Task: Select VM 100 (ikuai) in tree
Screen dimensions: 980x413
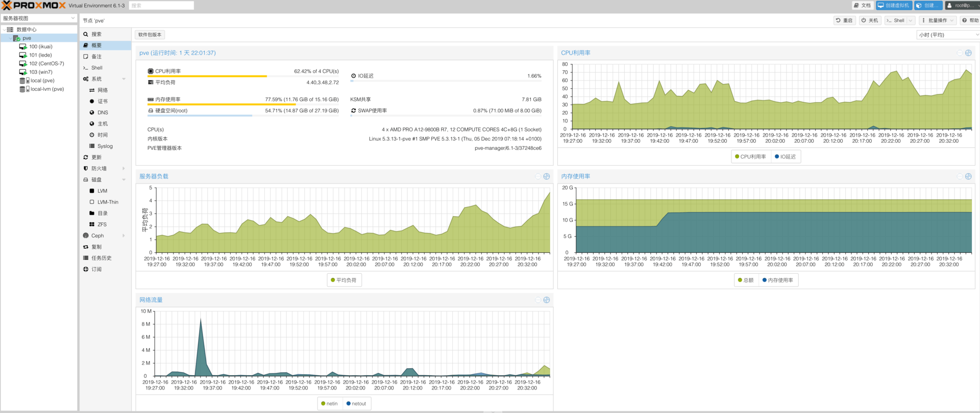Action: (x=39, y=46)
